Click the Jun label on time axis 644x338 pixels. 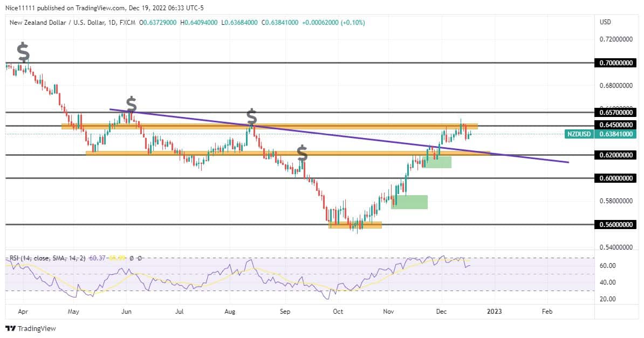[x=127, y=312]
